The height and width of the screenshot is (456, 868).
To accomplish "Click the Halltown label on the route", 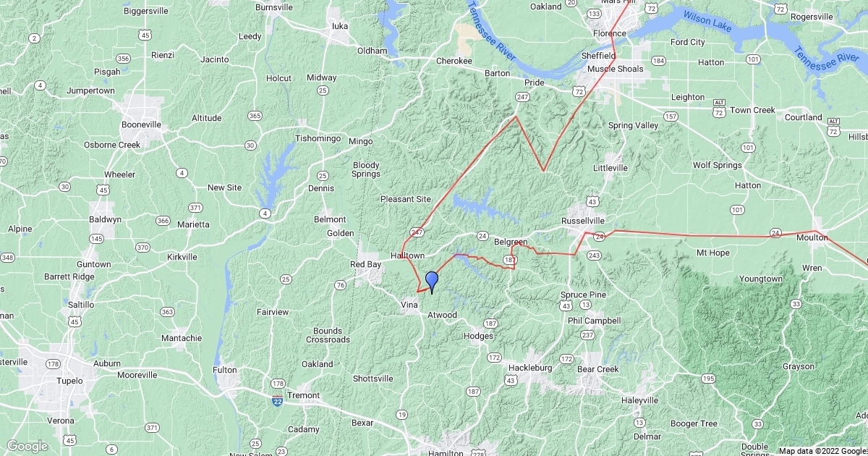I will 407,256.
